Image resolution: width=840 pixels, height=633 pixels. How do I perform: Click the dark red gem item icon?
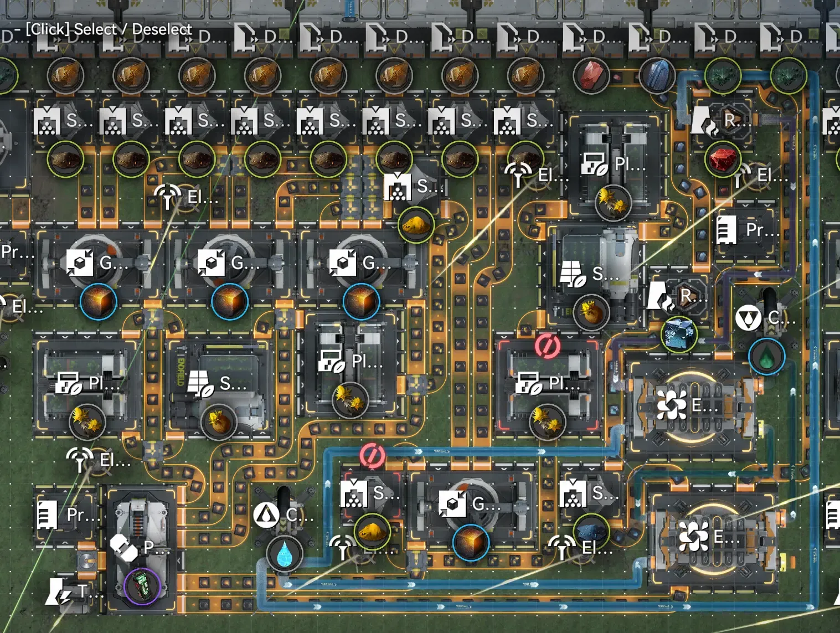[723, 159]
